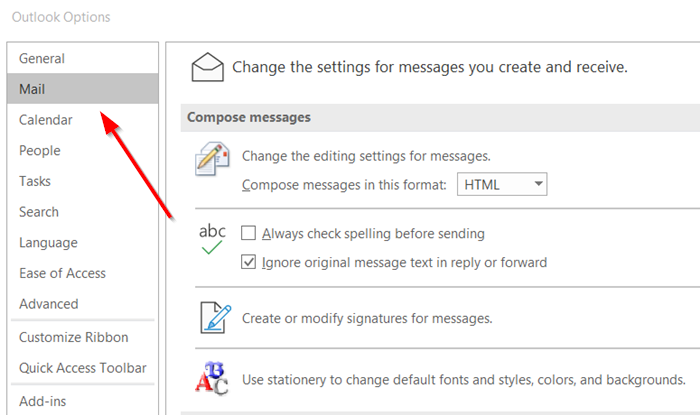Open the Calendar options category

pyautogui.click(x=46, y=120)
